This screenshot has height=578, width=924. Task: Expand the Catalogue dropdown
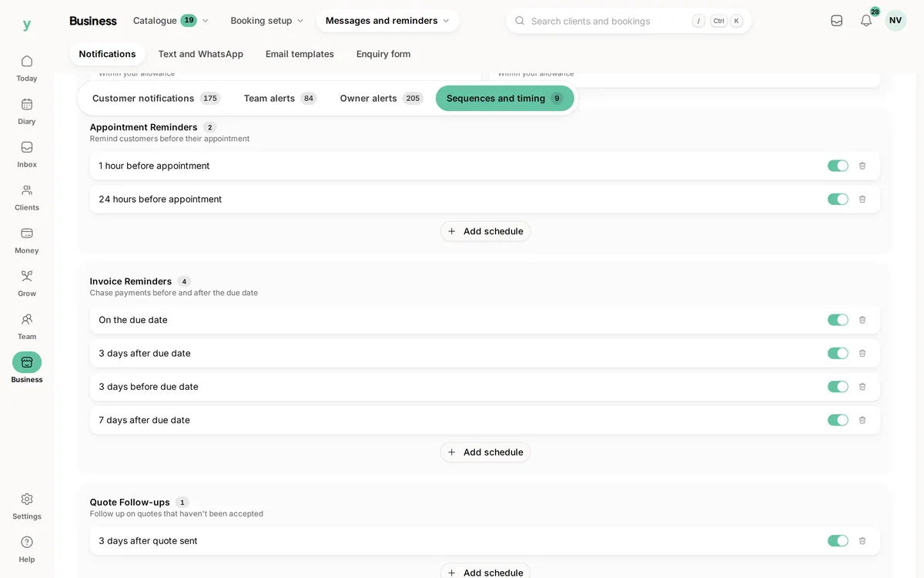pyautogui.click(x=171, y=21)
